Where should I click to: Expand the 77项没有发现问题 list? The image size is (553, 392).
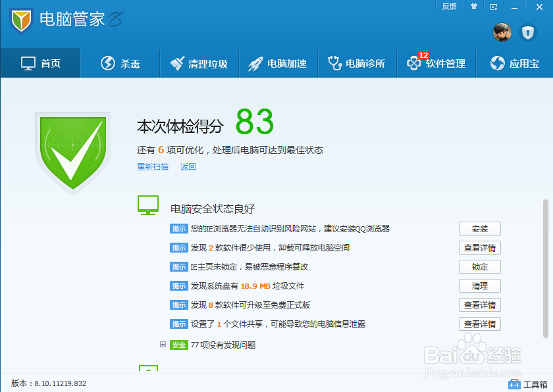tap(163, 344)
